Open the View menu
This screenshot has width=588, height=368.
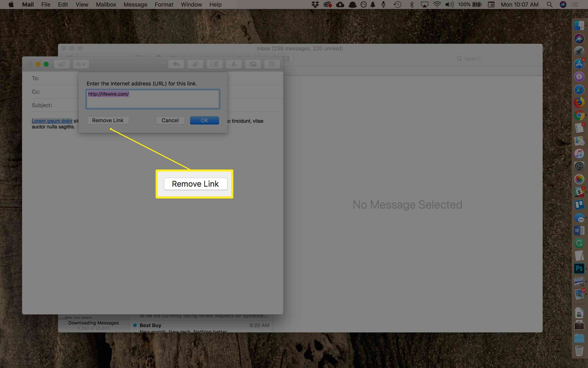point(82,4)
